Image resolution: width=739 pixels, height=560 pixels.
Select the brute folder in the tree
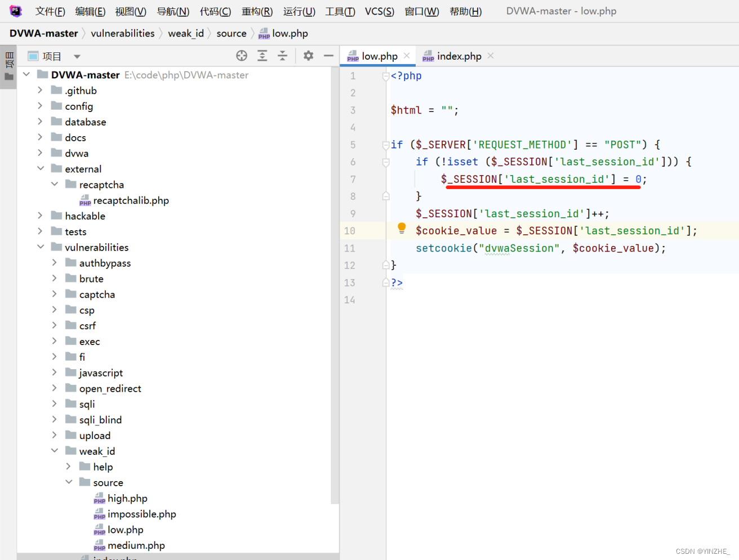point(84,279)
